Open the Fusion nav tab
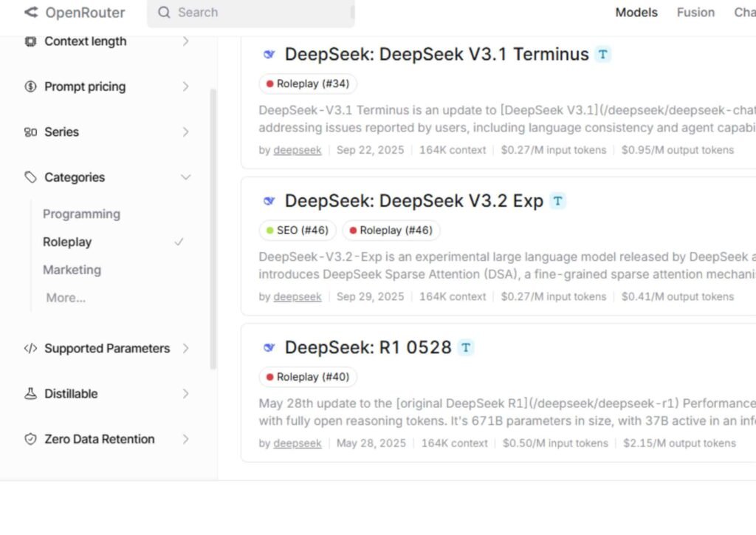The image size is (756, 535). tap(695, 12)
